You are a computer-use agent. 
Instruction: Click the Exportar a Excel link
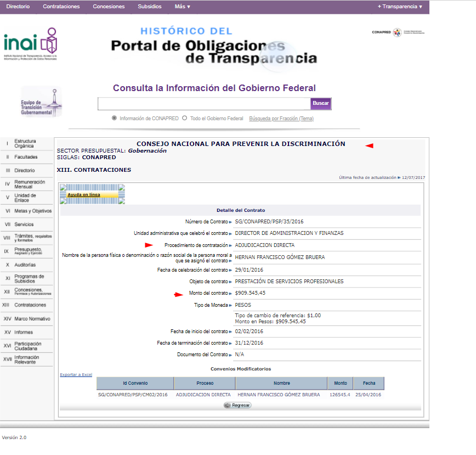[x=76, y=374]
